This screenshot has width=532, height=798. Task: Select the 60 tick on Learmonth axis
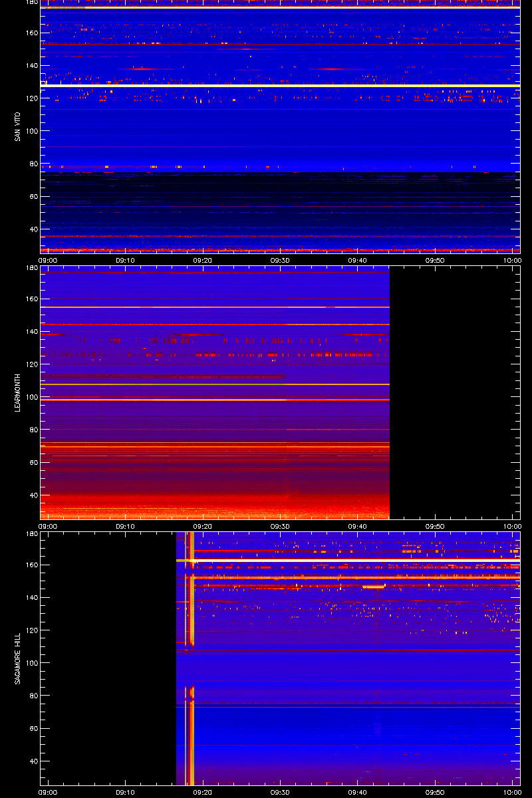(33, 463)
